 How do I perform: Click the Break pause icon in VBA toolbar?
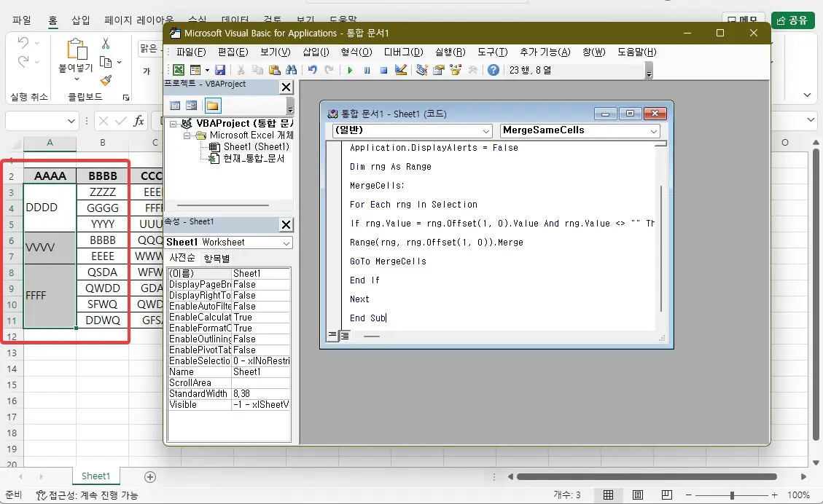point(367,70)
